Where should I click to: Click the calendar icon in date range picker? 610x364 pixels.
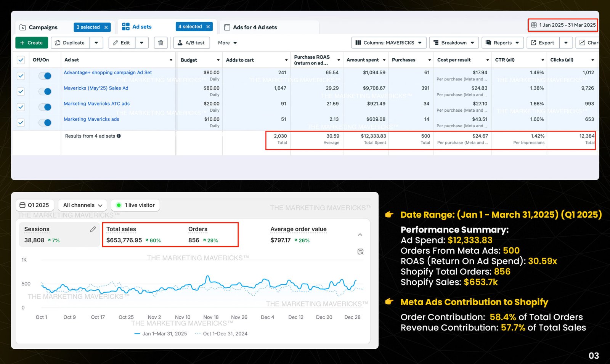[534, 25]
